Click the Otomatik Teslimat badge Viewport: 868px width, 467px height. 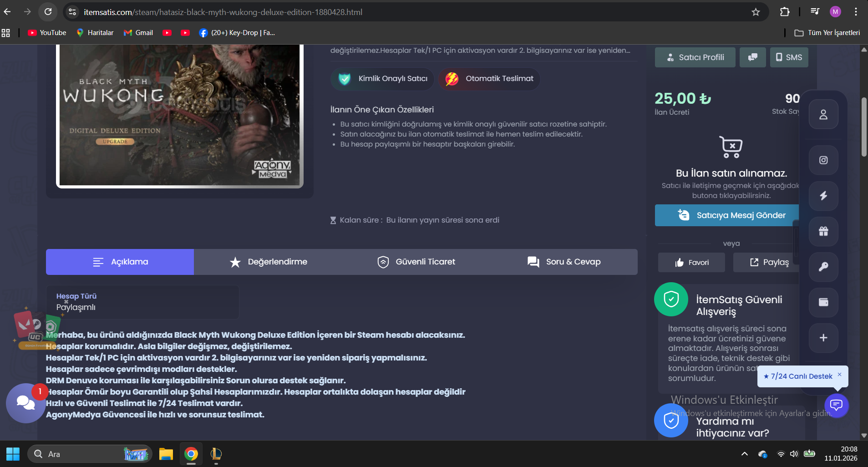(x=489, y=79)
